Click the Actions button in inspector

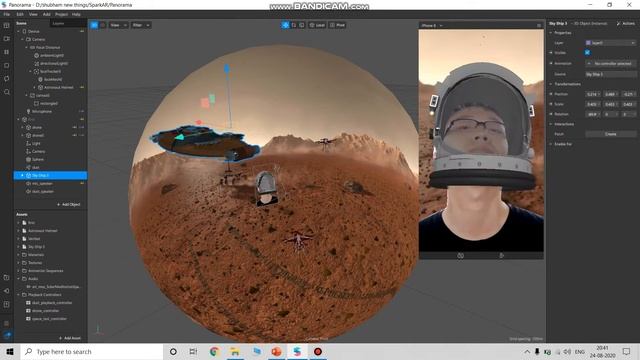625,23
